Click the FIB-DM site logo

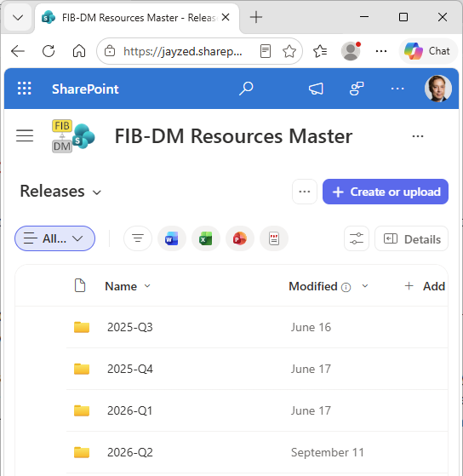[x=73, y=136]
